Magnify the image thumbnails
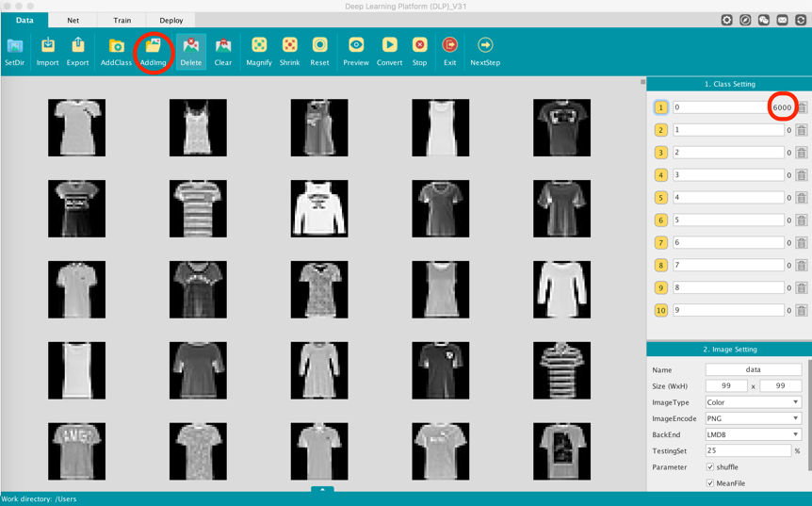The height and width of the screenshot is (506, 812). coord(259,46)
